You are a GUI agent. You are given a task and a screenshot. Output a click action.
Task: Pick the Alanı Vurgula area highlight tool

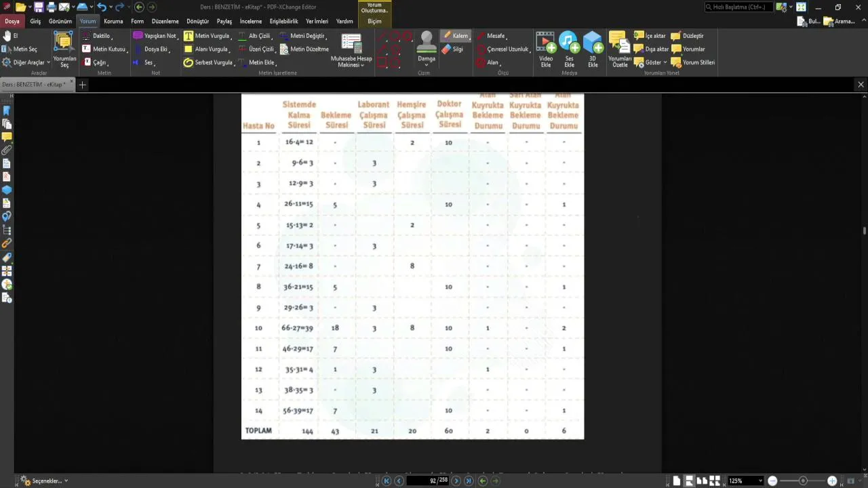[207, 49]
